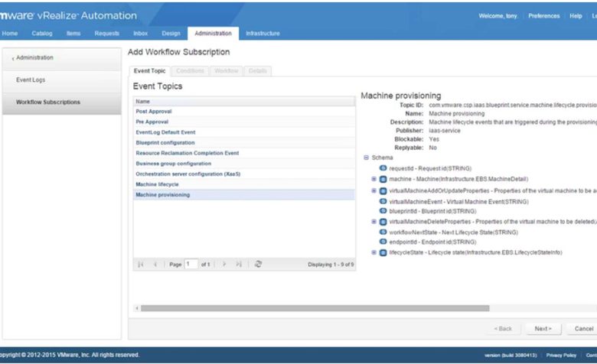Click the requestId schema field icon
Viewport: 597px width, 364px height.
(x=383, y=168)
